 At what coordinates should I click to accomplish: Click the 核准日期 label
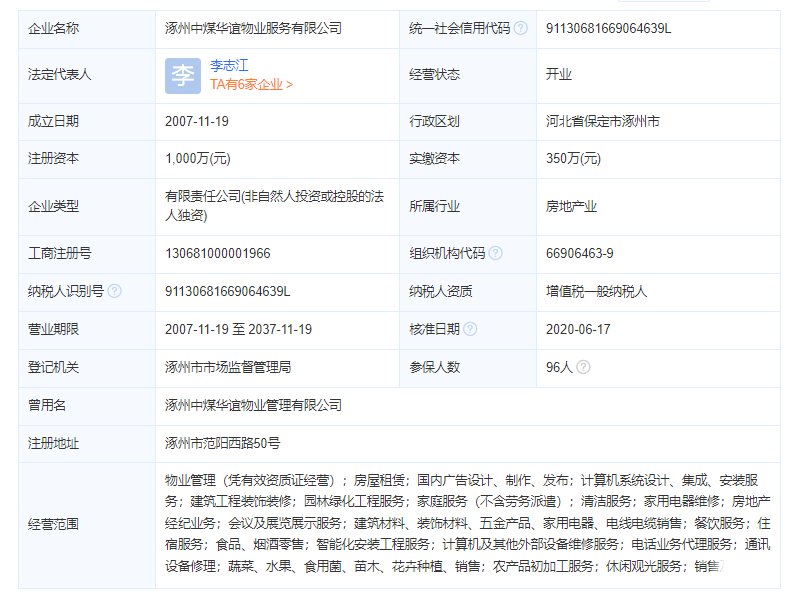(434, 329)
